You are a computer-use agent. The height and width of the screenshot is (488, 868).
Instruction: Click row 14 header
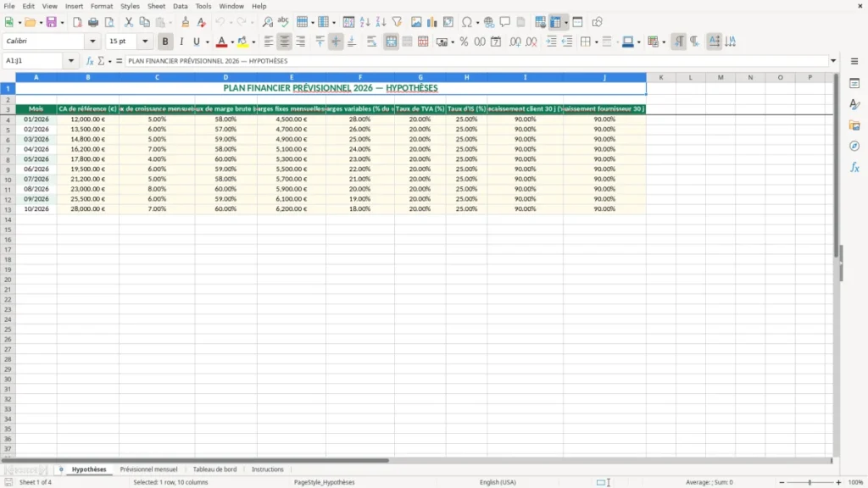pos(8,219)
